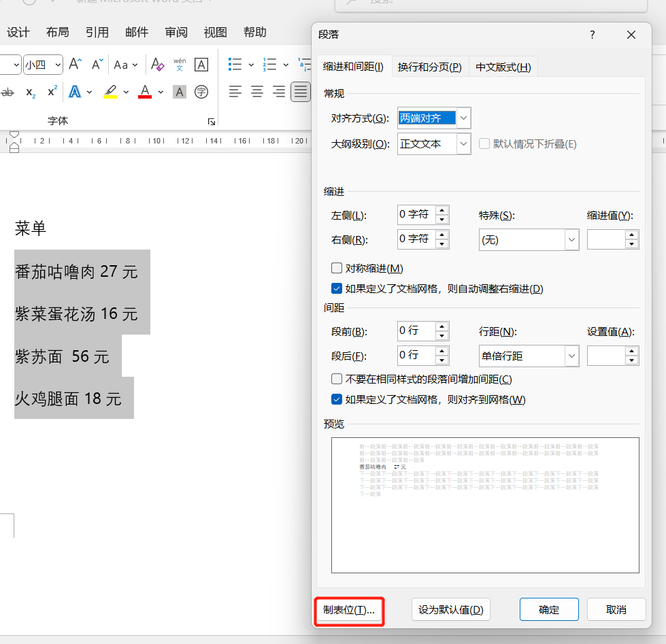Switch to 缩进和间距 tab
Screen dimensions: 666x644
pyautogui.click(x=353, y=67)
